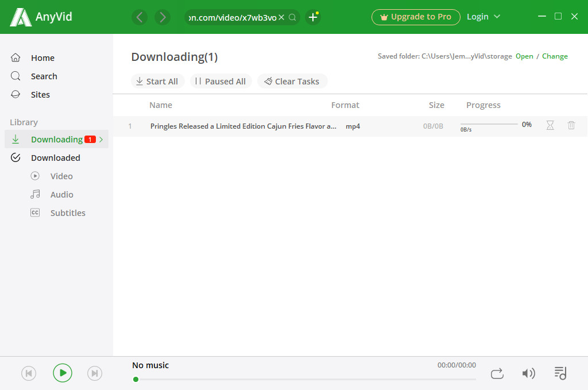Click the Paused All button
The image size is (588, 390).
tap(220, 82)
